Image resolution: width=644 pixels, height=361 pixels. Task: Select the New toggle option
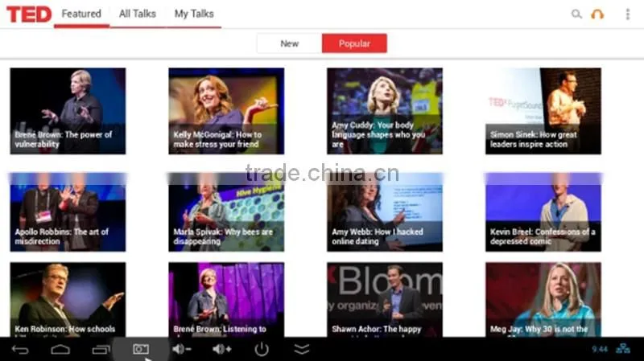pos(290,43)
